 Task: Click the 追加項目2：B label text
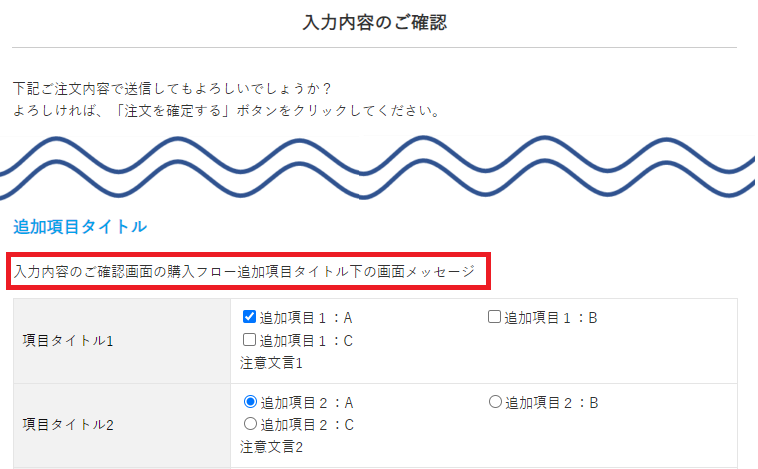[551, 402]
